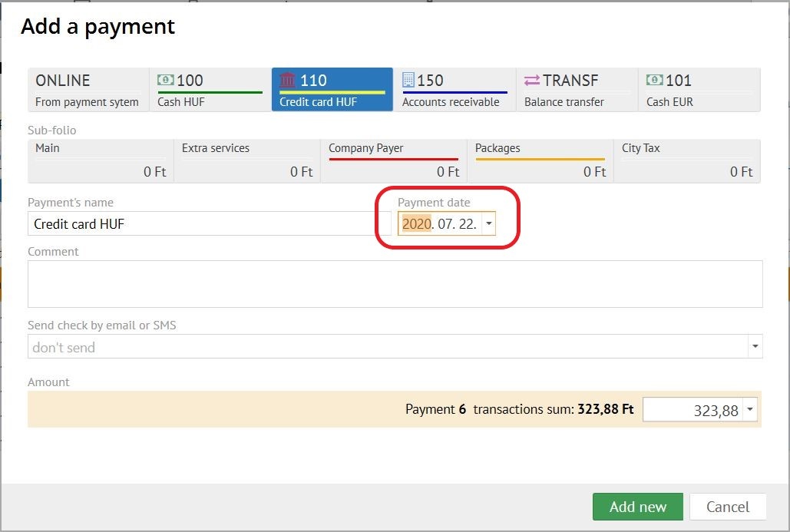Choose 100 Cash HUF payment method
This screenshot has width=790, height=532.
coord(210,90)
